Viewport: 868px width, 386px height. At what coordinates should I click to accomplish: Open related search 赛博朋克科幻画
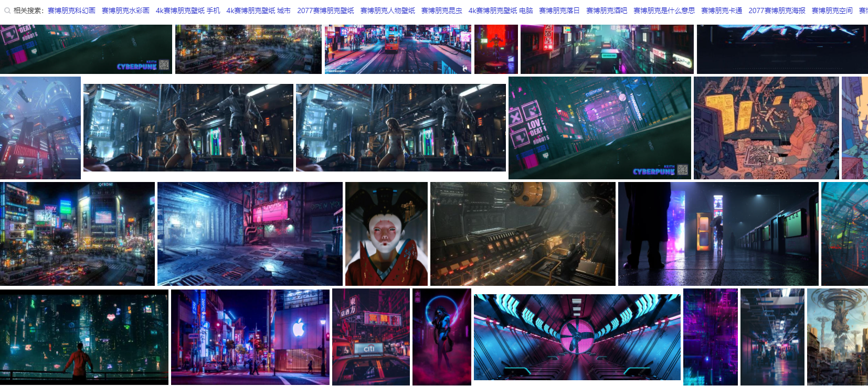coord(71,10)
